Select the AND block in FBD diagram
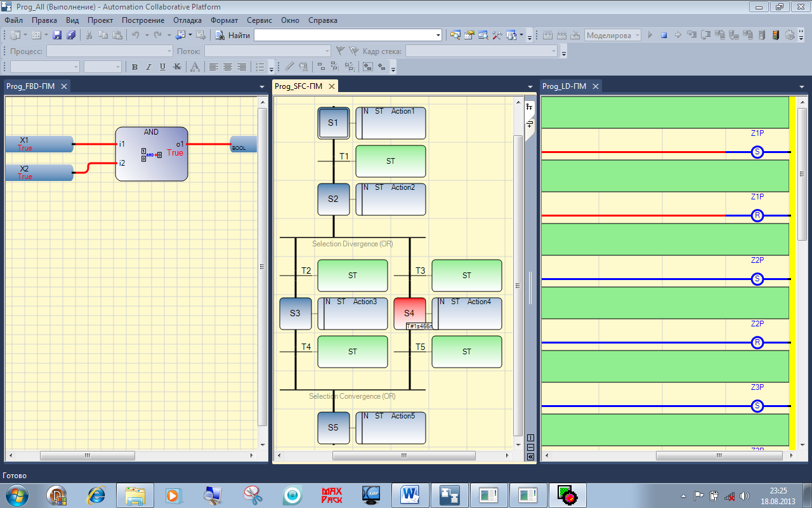The width and height of the screenshot is (812, 508). pyautogui.click(x=152, y=154)
